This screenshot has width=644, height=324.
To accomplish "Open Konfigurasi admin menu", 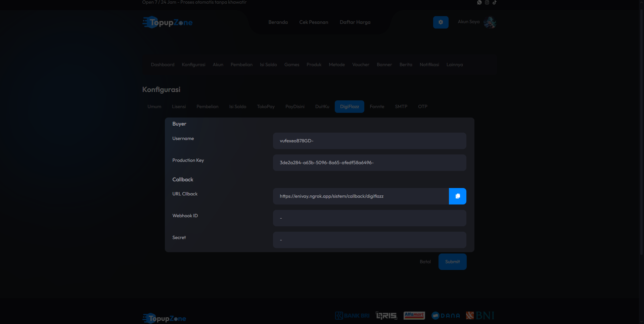I will point(193,64).
